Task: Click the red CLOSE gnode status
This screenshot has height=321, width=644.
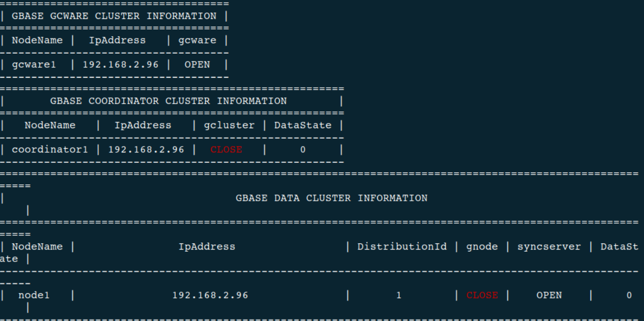Action: 482,295
